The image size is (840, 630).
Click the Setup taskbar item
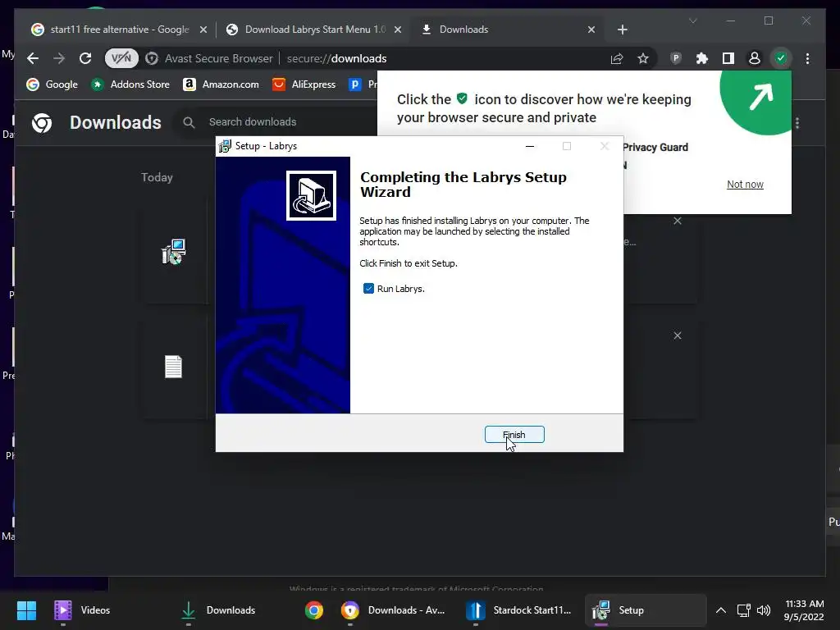(x=646, y=610)
